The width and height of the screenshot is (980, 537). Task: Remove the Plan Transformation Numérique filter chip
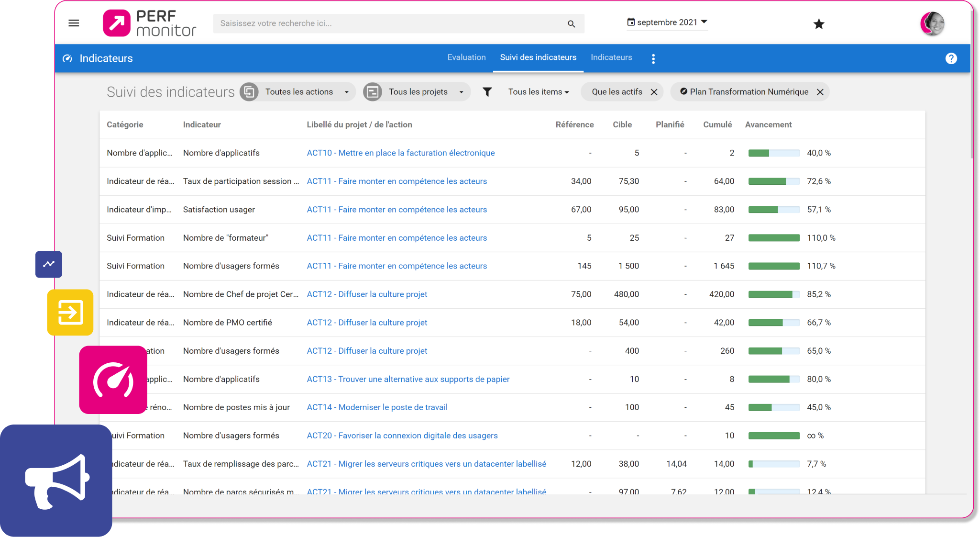coord(820,92)
